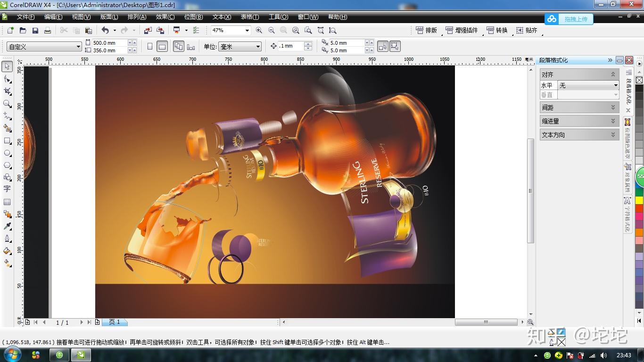The image size is (644, 362).
Task: Select the Ellipse tool
Action: (7, 153)
